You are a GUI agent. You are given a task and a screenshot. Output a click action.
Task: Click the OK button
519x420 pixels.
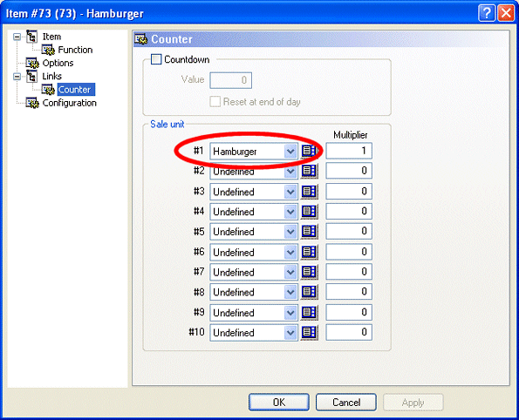click(x=279, y=403)
